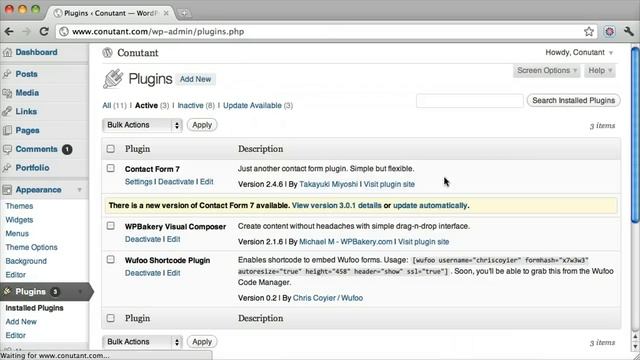The height and width of the screenshot is (360, 640).
Task: Click the Dashboard house icon
Action: tap(7, 52)
